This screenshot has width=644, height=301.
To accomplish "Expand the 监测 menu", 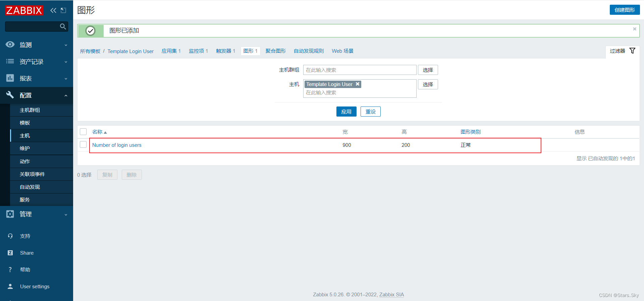I will click(66, 45).
